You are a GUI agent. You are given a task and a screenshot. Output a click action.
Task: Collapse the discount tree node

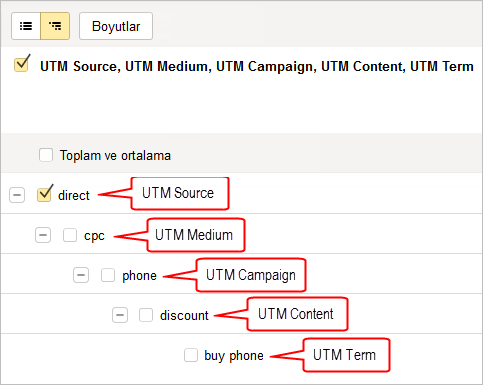[120, 315]
